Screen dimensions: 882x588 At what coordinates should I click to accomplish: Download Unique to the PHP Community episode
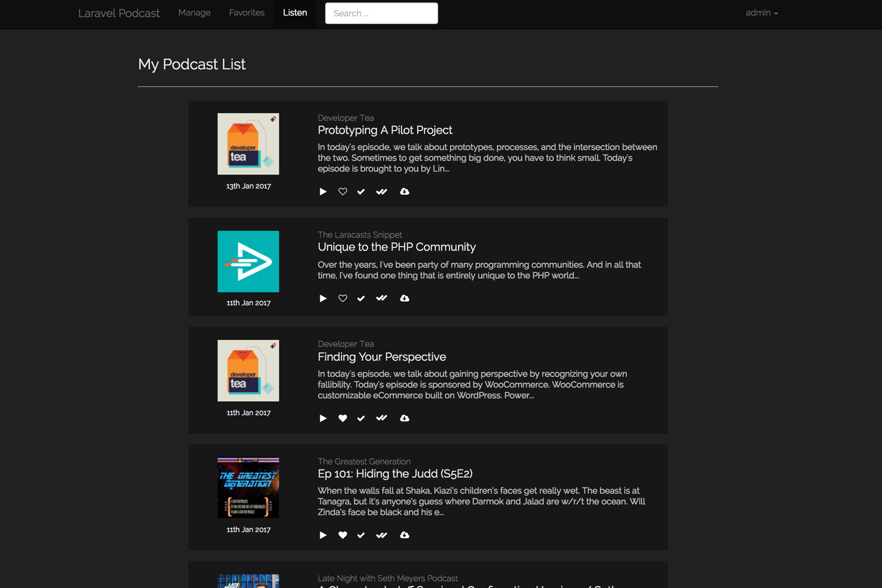[x=405, y=299]
